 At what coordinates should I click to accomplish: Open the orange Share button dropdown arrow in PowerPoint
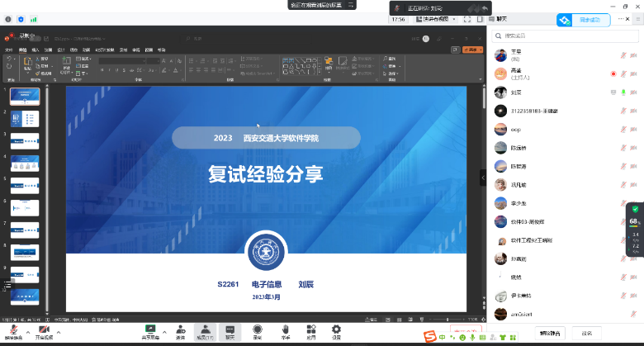pos(481,50)
